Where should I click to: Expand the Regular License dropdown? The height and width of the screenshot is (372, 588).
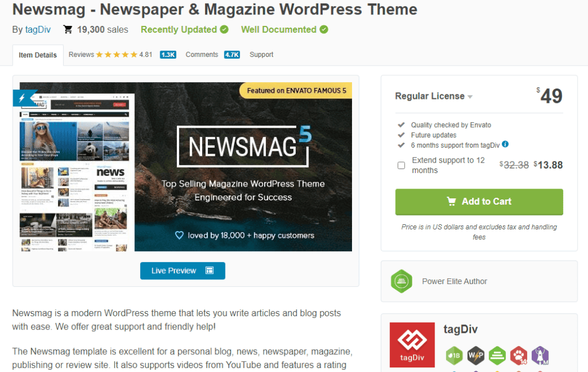pos(434,96)
